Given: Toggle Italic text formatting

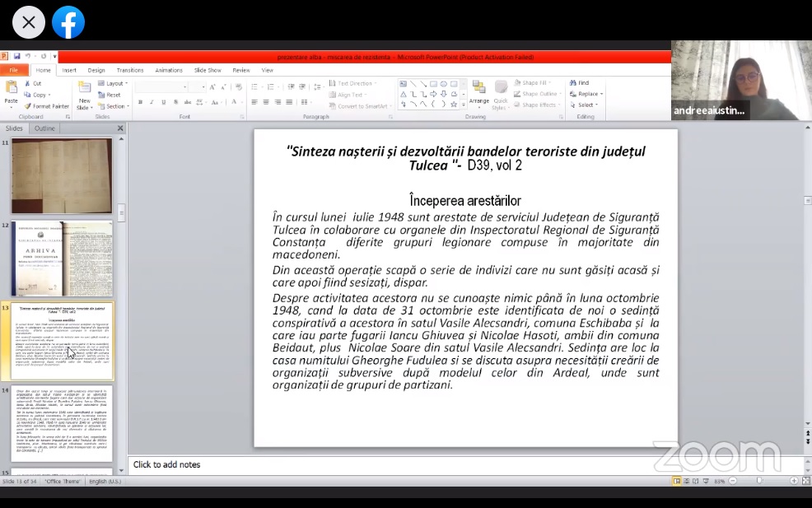Looking at the screenshot, I should 152,102.
